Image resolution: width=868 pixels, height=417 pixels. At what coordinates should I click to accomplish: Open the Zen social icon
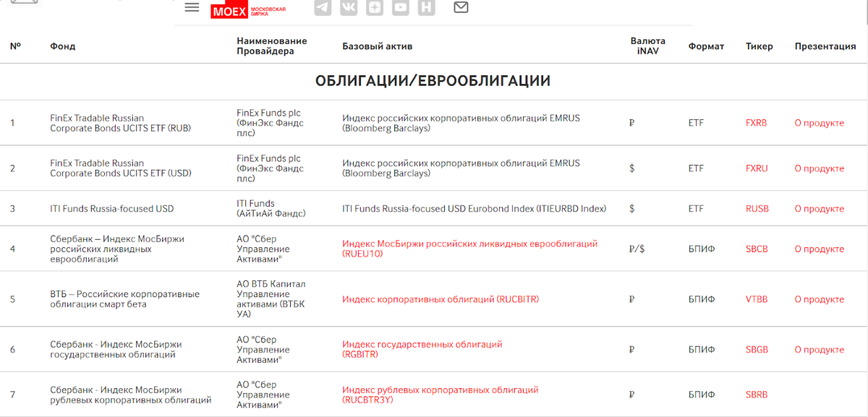pyautogui.click(x=375, y=7)
